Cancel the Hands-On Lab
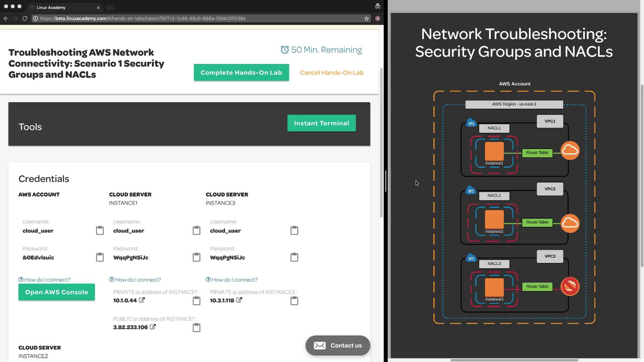 [x=331, y=72]
